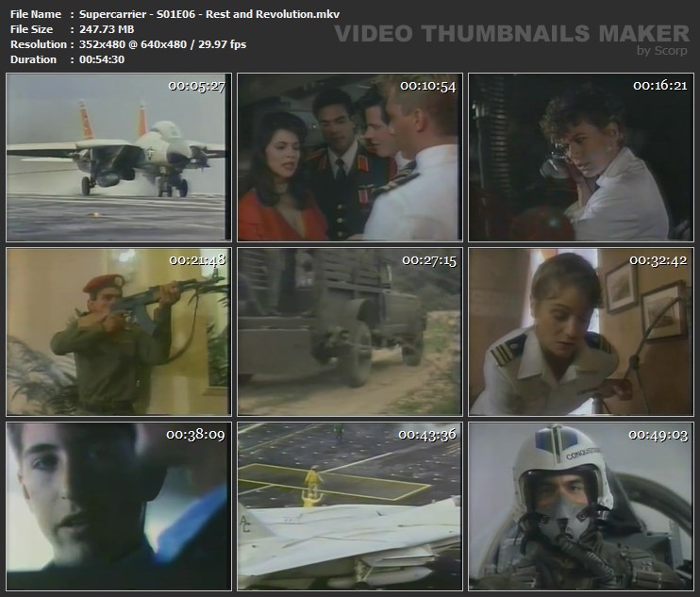Click the timestamp '00:21:48'

[197, 260]
